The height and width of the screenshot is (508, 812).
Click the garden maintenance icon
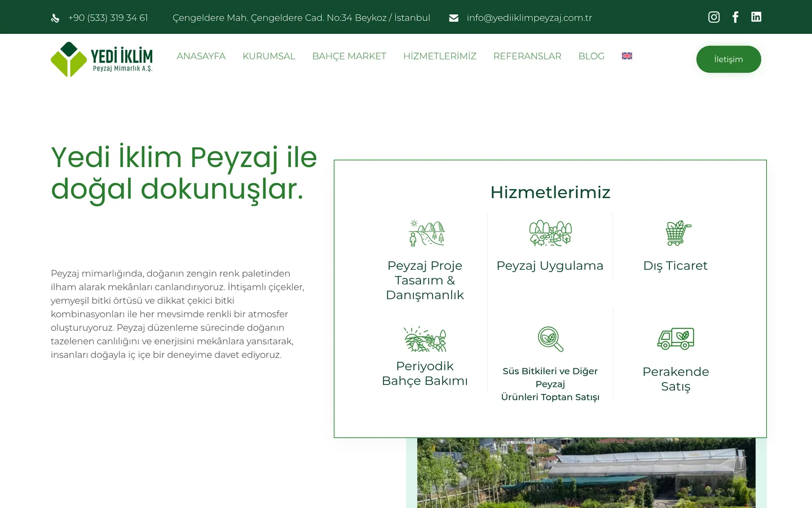click(425, 339)
